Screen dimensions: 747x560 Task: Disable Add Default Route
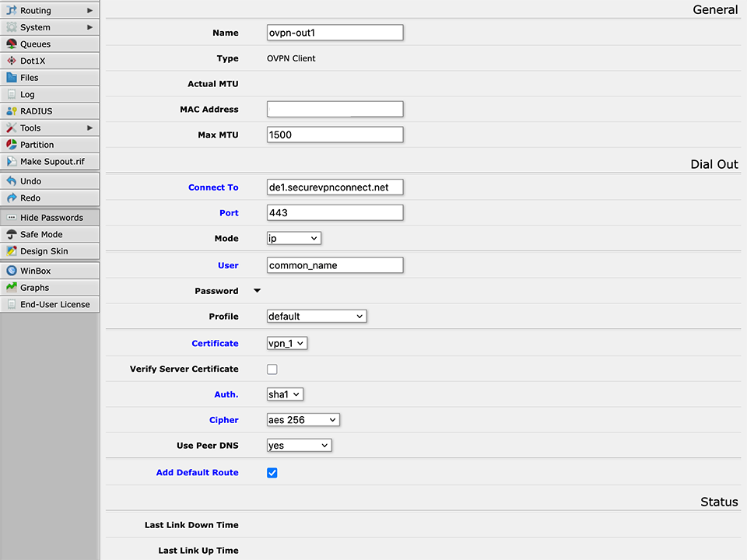(x=272, y=472)
